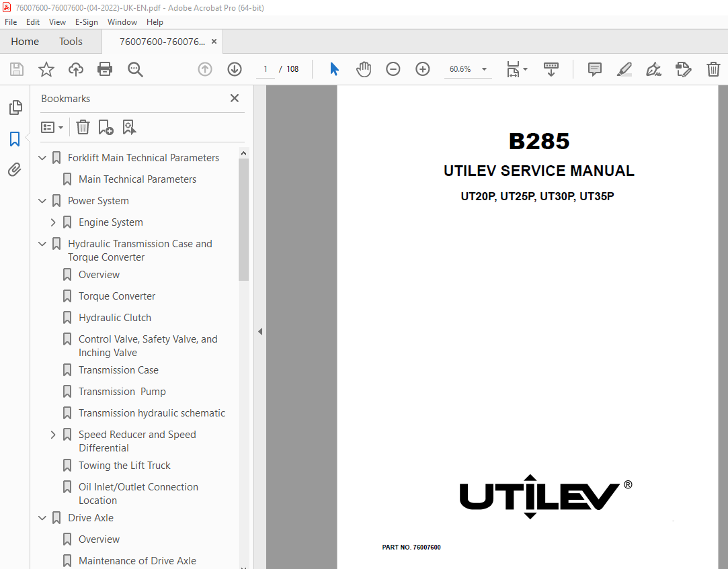Viewport: 728px width, 569px height.
Task: Open bookmarks options list menu
Action: tap(52, 127)
